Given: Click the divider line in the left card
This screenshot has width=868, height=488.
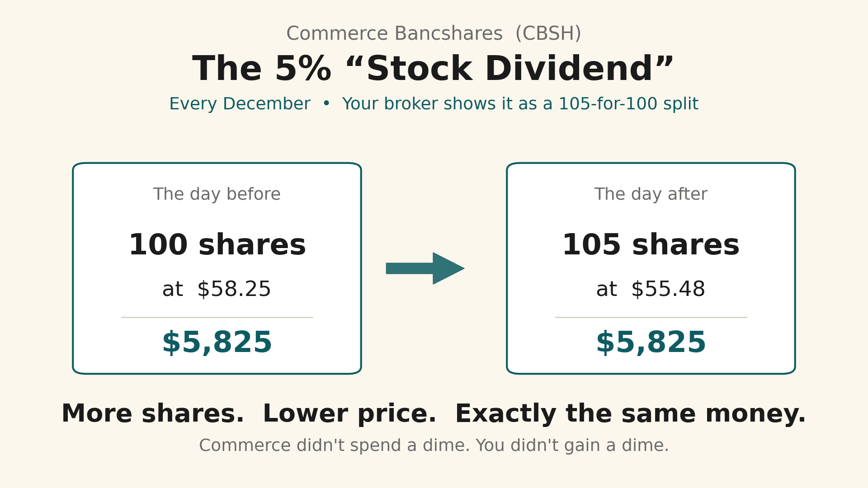Looking at the screenshot, I should (217, 317).
